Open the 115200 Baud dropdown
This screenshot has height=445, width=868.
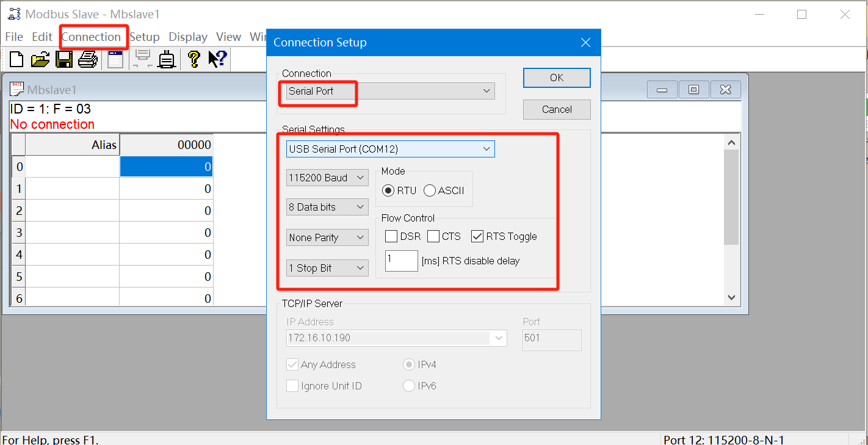tap(327, 178)
